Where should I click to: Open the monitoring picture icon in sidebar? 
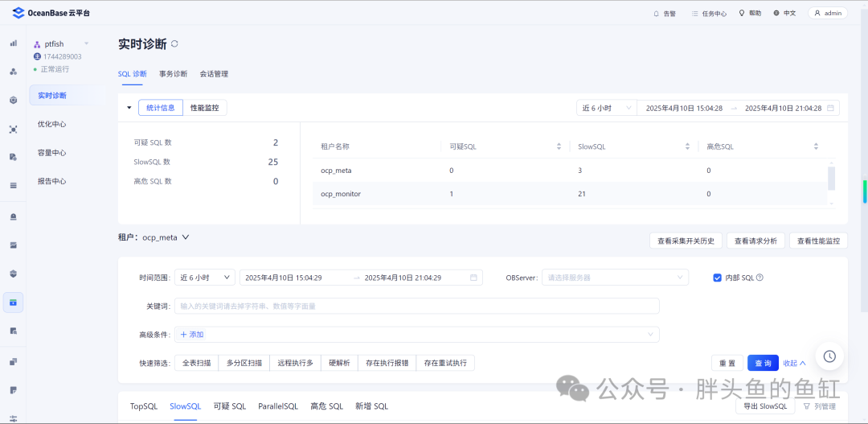14,245
